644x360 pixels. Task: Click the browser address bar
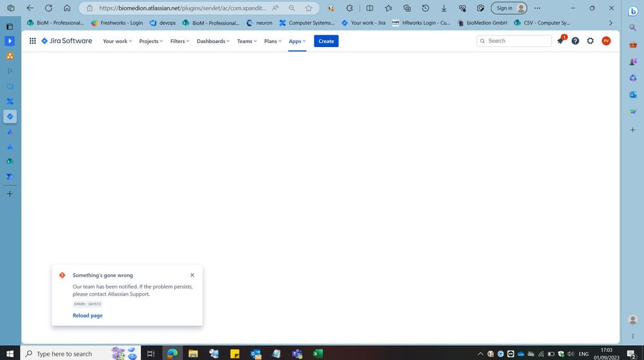183,8
